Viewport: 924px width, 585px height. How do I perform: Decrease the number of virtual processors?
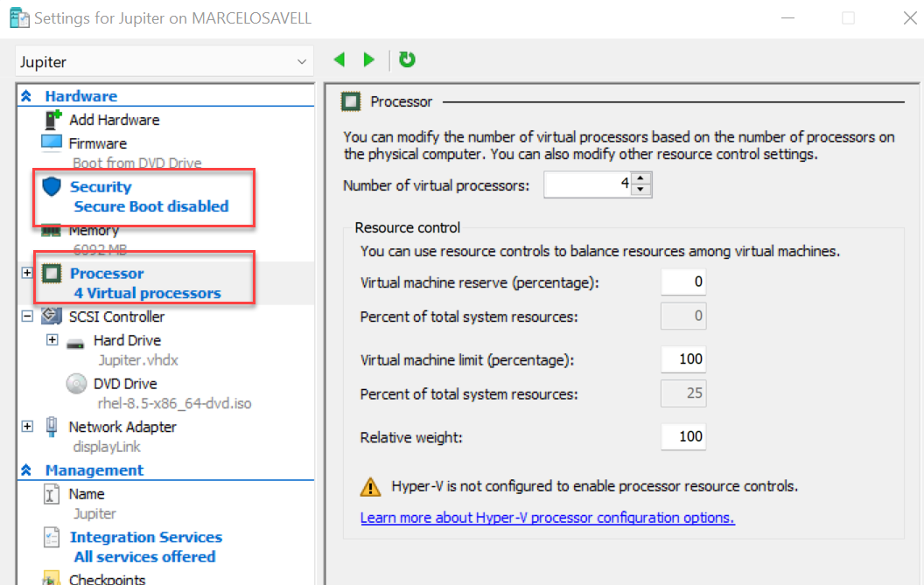642,190
